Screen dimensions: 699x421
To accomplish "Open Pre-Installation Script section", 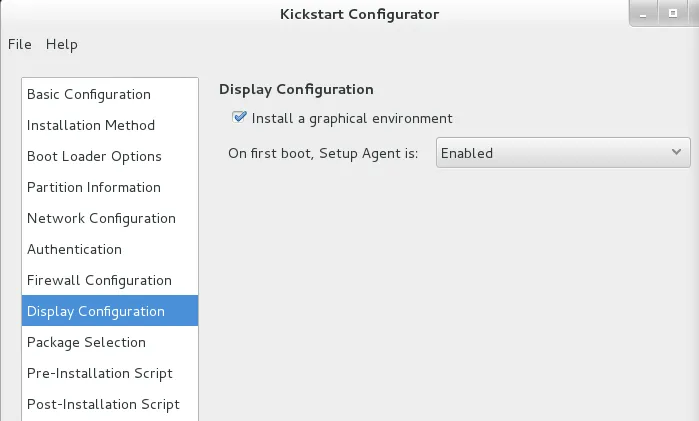I will pos(100,373).
